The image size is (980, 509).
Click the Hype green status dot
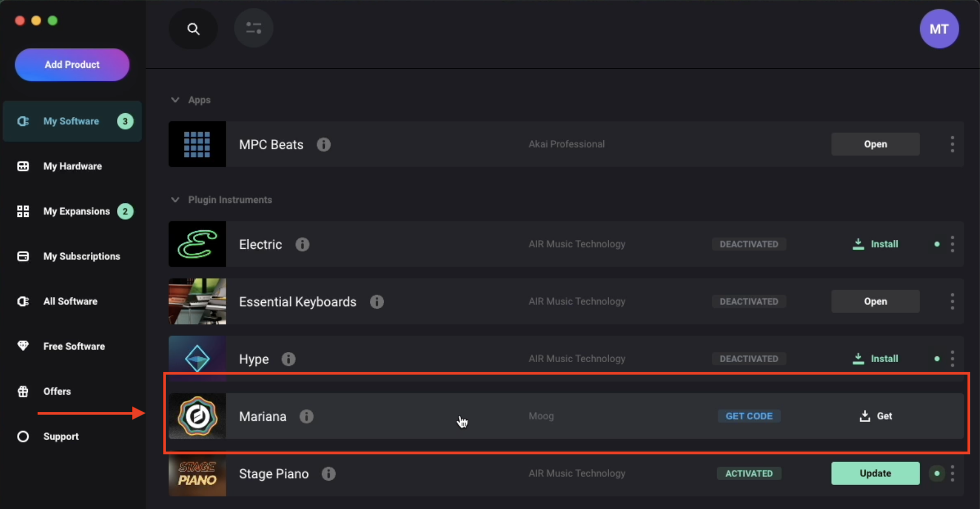pos(937,359)
